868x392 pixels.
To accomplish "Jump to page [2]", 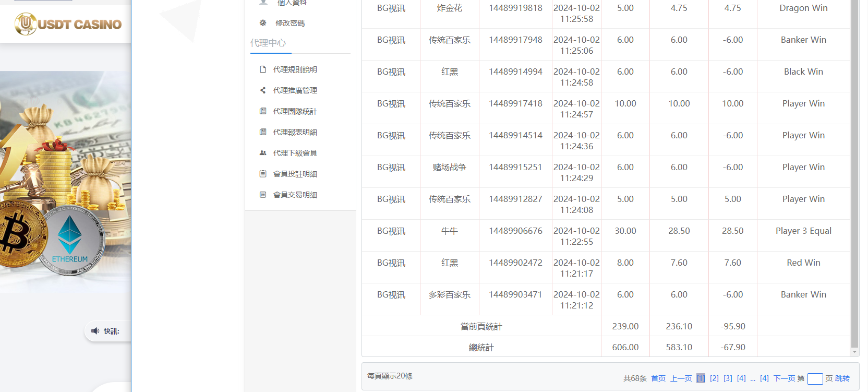I will (714, 378).
